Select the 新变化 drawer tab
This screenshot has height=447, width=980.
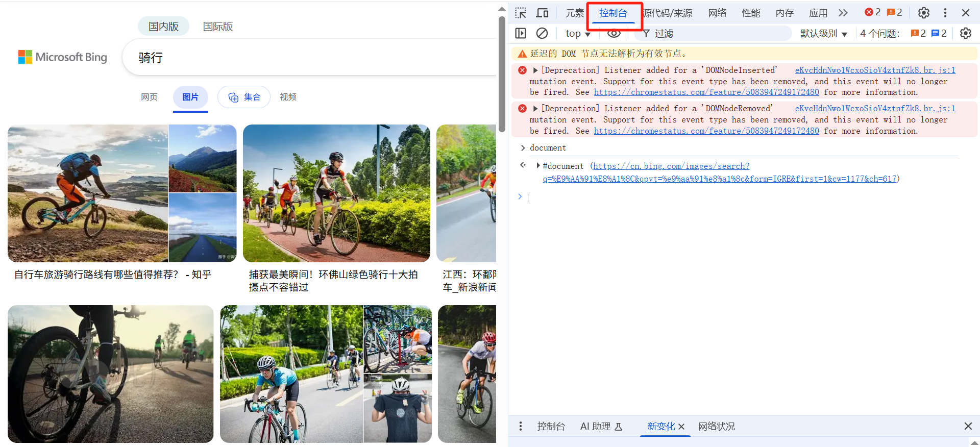pyautogui.click(x=660, y=427)
